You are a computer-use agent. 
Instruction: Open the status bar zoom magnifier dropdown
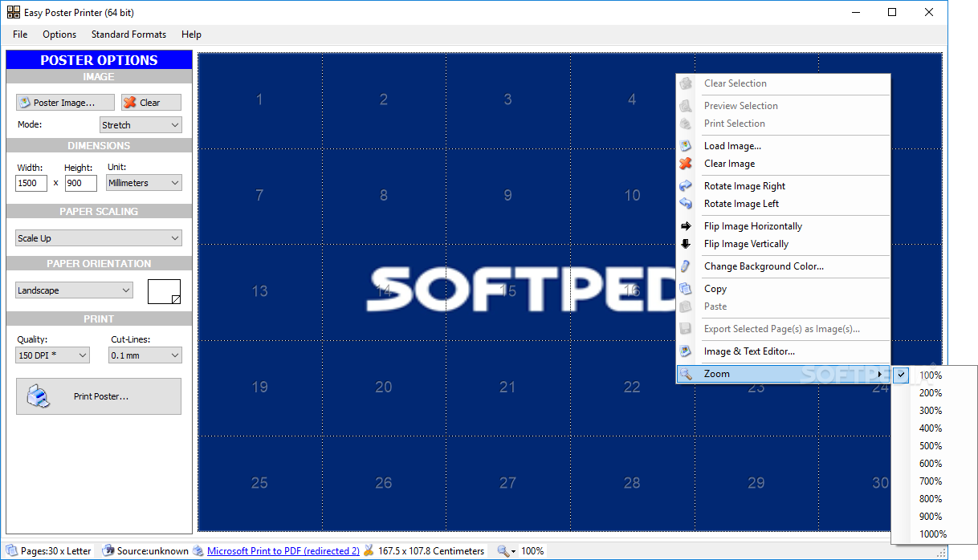pyautogui.click(x=507, y=551)
